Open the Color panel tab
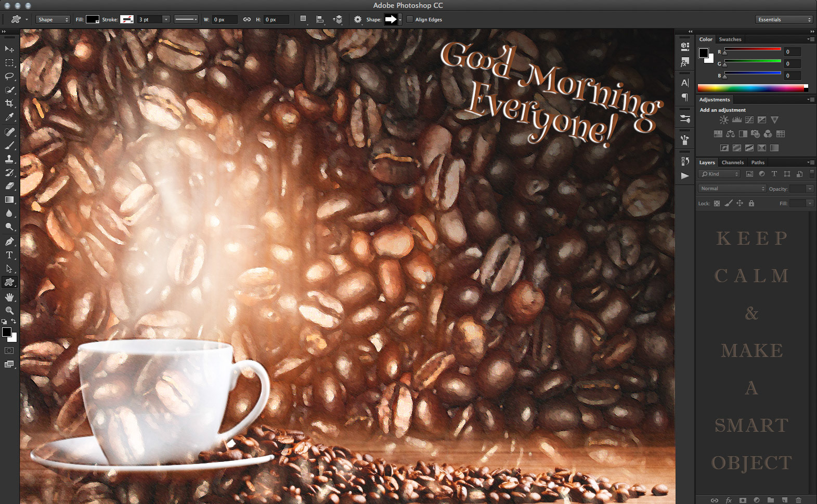This screenshot has width=817, height=504. (706, 39)
